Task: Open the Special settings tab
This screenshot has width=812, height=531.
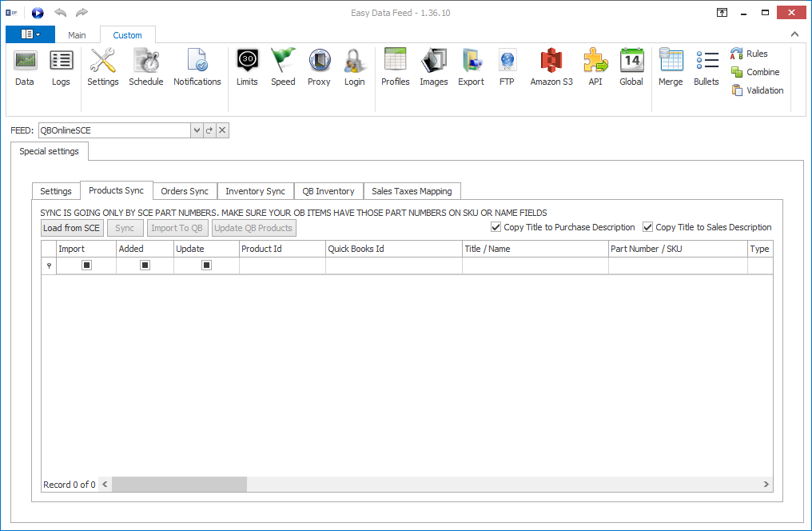Action: click(50, 151)
